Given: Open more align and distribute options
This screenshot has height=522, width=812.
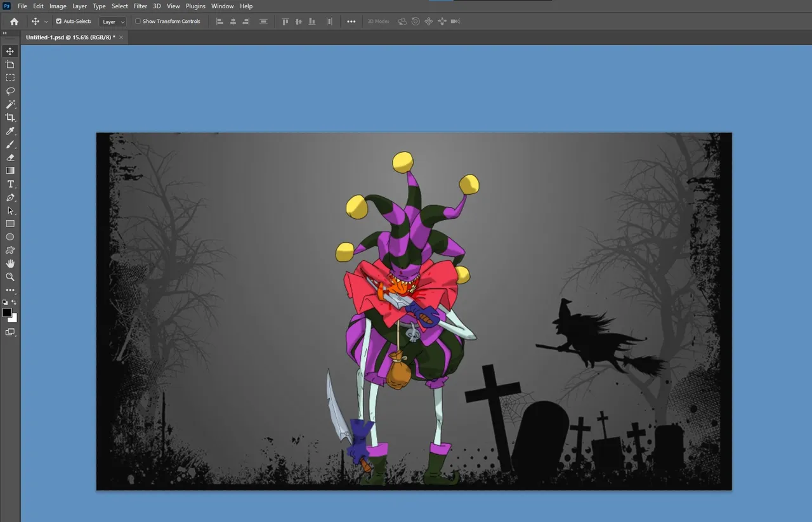Looking at the screenshot, I should point(351,22).
